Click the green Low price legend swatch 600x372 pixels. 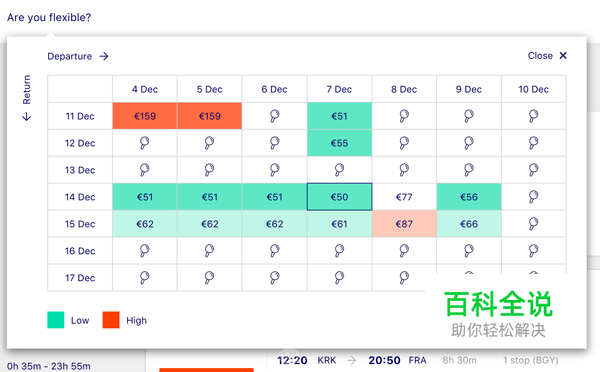tap(55, 320)
